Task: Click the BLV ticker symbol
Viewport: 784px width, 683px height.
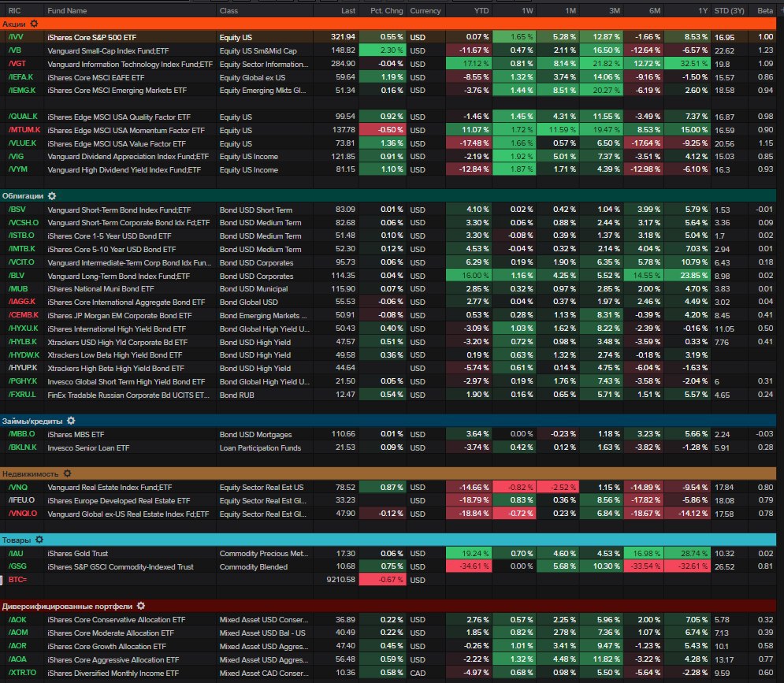Action: [x=17, y=276]
